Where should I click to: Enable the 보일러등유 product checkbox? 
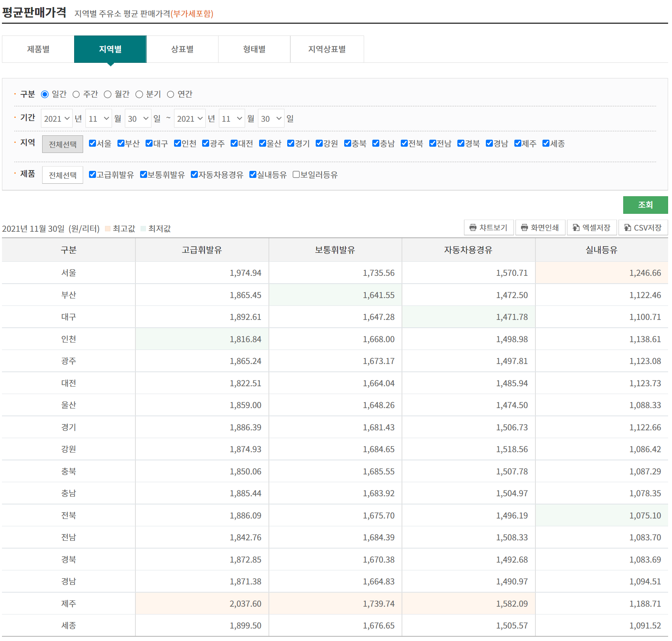pyautogui.click(x=296, y=174)
